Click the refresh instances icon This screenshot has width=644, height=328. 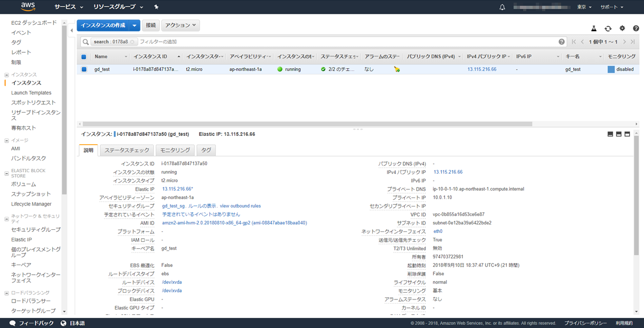[608, 29]
